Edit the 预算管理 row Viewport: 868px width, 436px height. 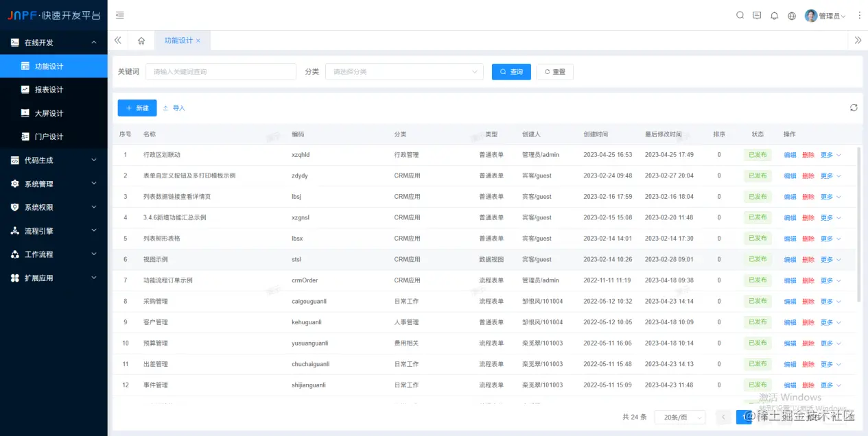coord(790,343)
